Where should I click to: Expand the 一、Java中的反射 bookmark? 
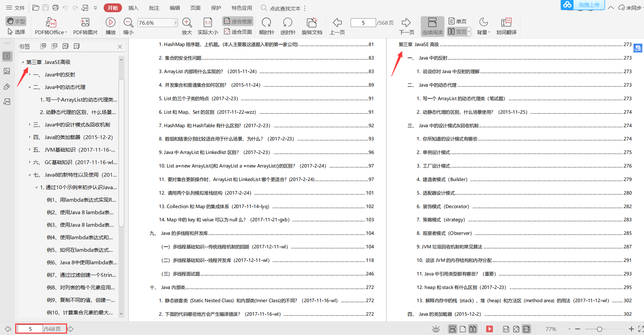(x=29, y=74)
